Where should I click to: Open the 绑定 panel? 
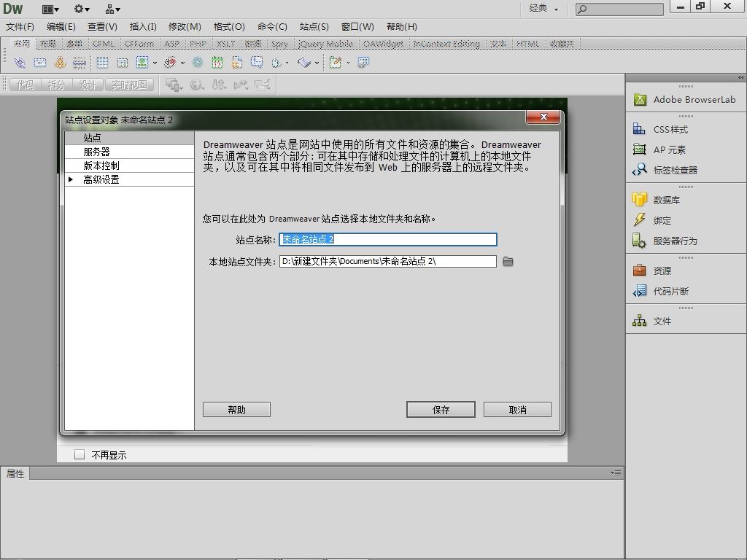[686, 220]
